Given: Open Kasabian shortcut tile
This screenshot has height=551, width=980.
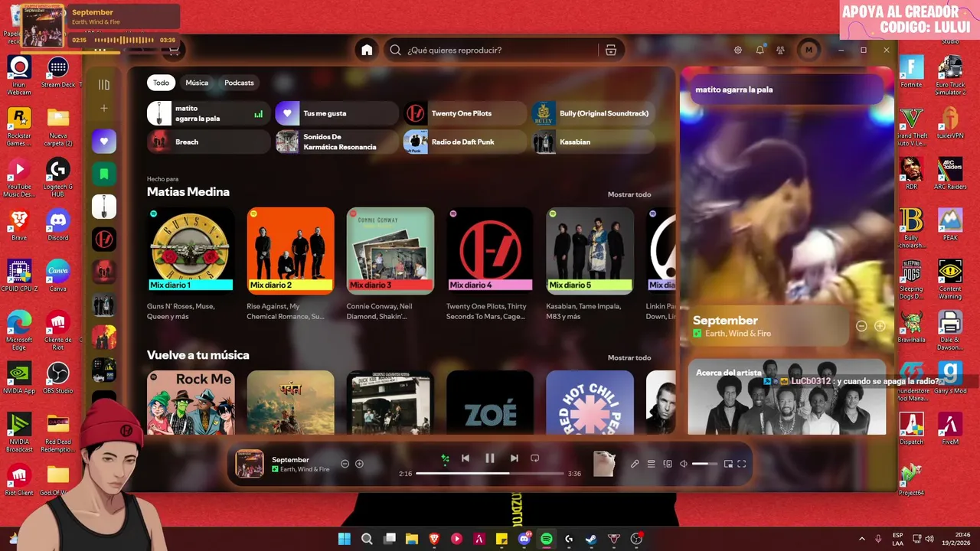Looking at the screenshot, I should [593, 142].
